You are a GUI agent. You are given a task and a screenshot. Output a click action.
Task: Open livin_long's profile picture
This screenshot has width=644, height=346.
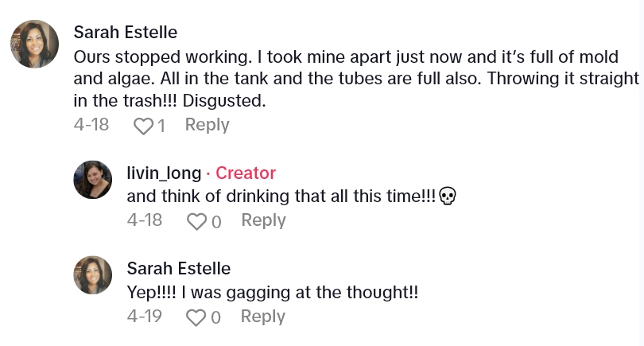click(x=93, y=179)
